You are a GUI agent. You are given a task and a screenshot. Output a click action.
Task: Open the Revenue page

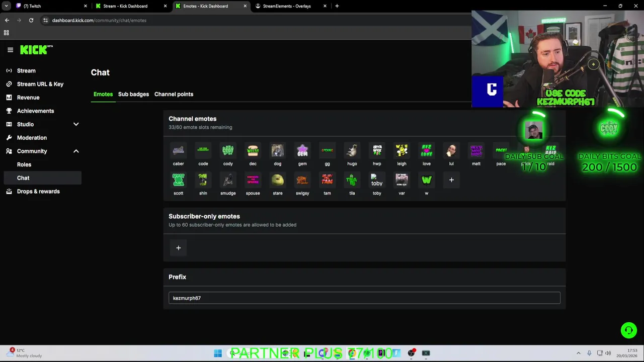point(42,98)
